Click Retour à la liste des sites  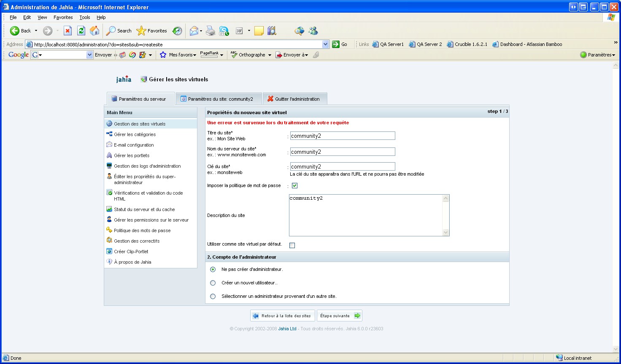pyautogui.click(x=283, y=316)
